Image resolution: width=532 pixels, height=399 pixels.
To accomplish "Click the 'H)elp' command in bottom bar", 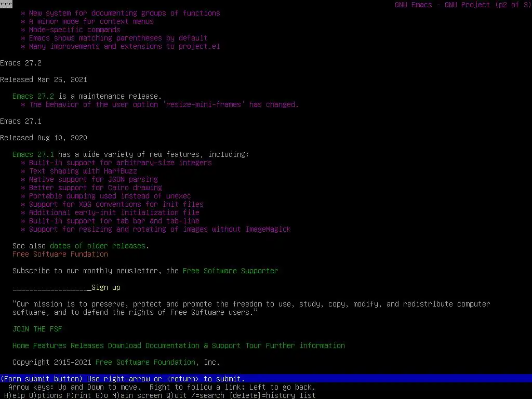I will click(x=15, y=395).
